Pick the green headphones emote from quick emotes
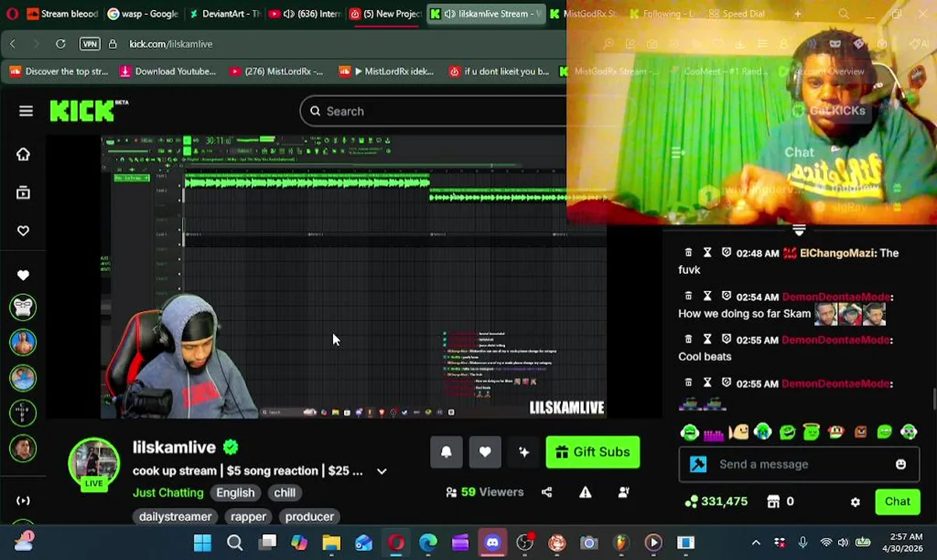 pos(689,432)
